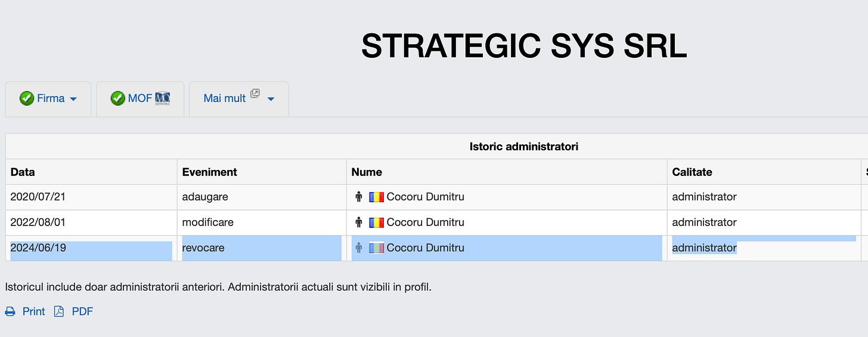Screen dimensions: 868x337
Task: Click the date 2022/08/01
Action: click(38, 222)
